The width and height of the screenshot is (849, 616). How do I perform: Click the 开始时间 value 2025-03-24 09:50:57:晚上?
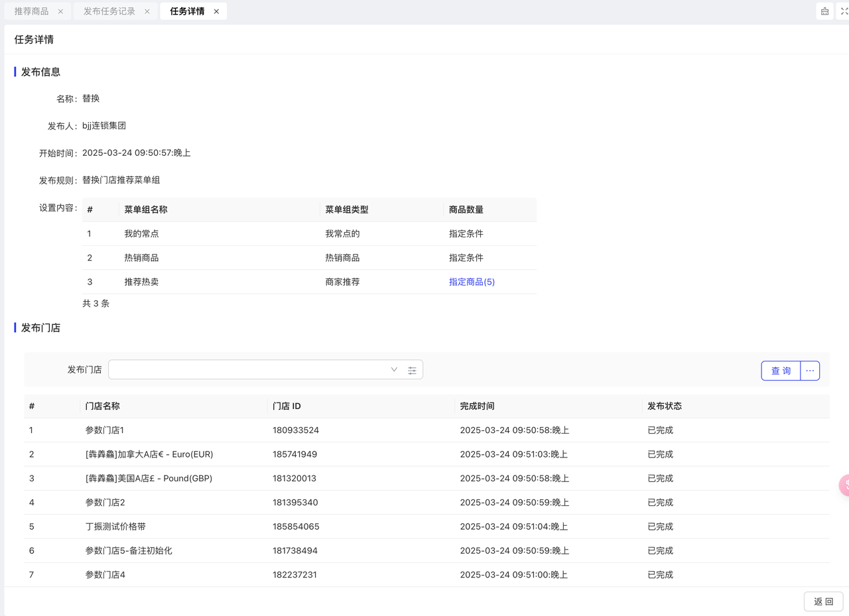(137, 153)
